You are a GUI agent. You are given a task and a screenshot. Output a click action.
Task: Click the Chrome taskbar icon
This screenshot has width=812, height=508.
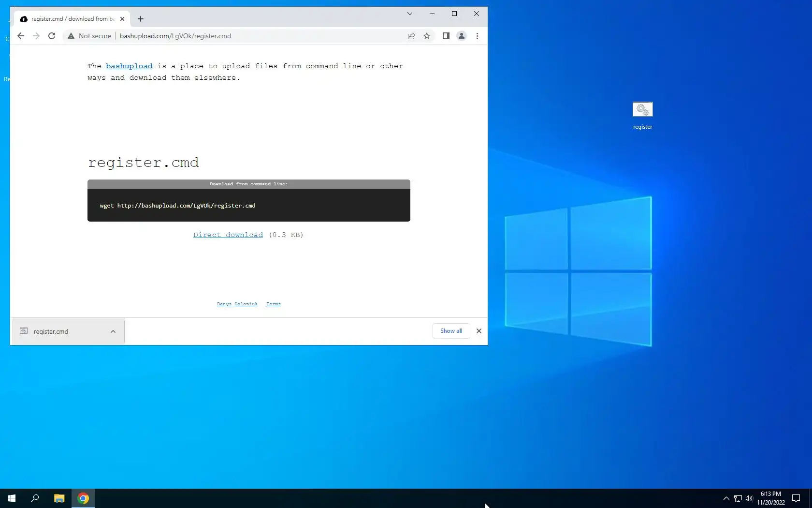[x=83, y=498]
